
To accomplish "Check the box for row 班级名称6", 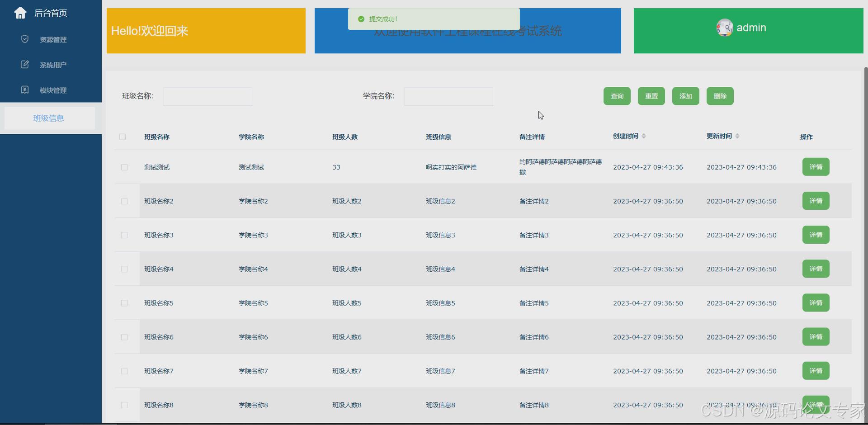I will 124,337.
